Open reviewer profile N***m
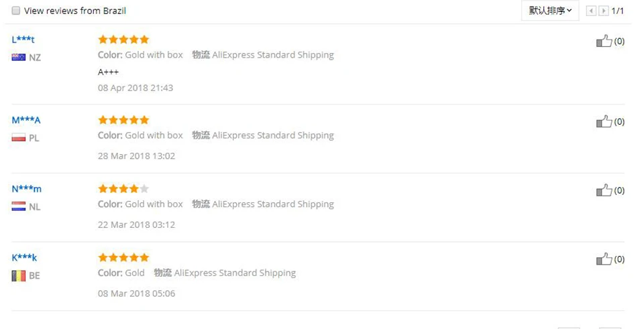The width and height of the screenshot is (644, 329). 26,189
